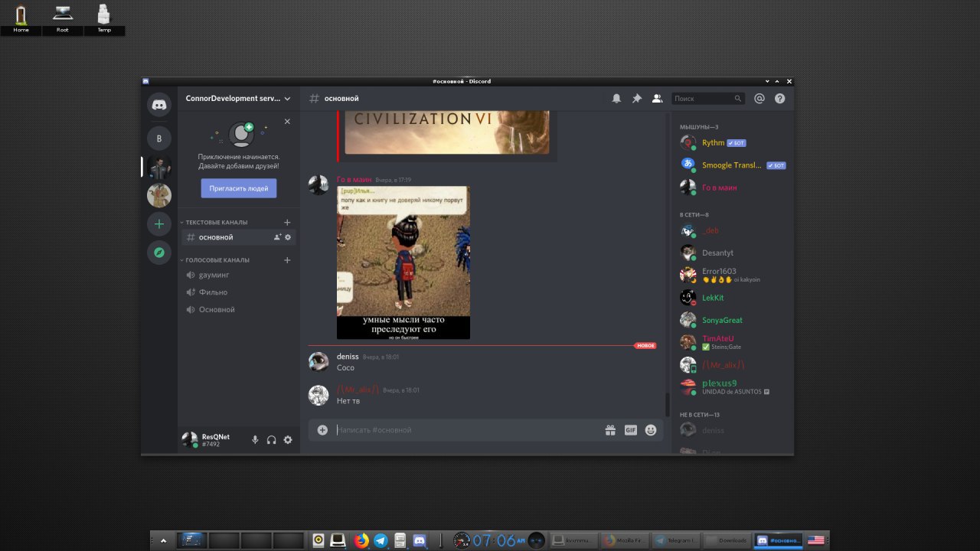This screenshot has height=551, width=980.
Task: Open US keyboard layout flag indicator
Action: [816, 540]
